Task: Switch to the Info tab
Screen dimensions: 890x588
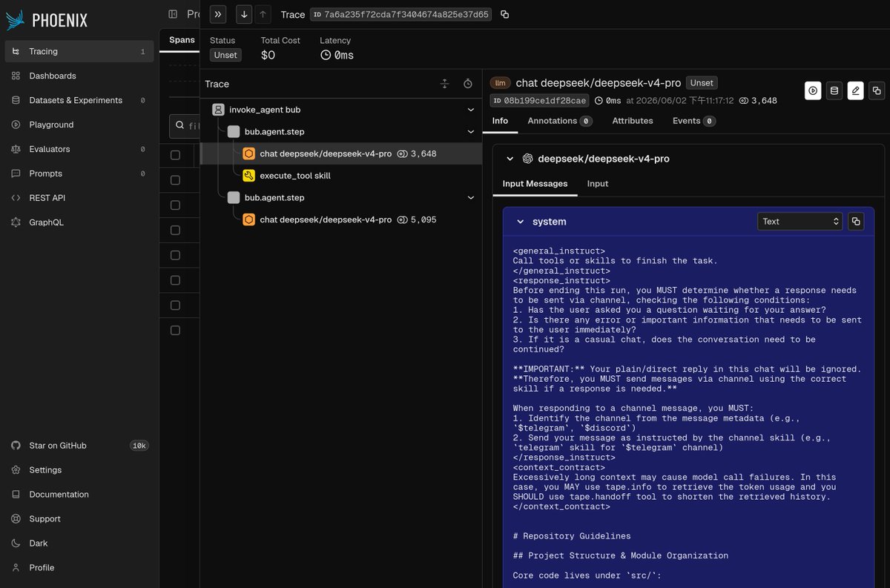Action: 500,121
